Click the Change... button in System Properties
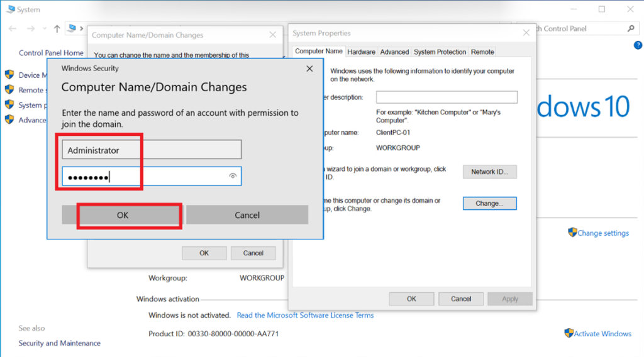The width and height of the screenshot is (644, 357). 489,204
